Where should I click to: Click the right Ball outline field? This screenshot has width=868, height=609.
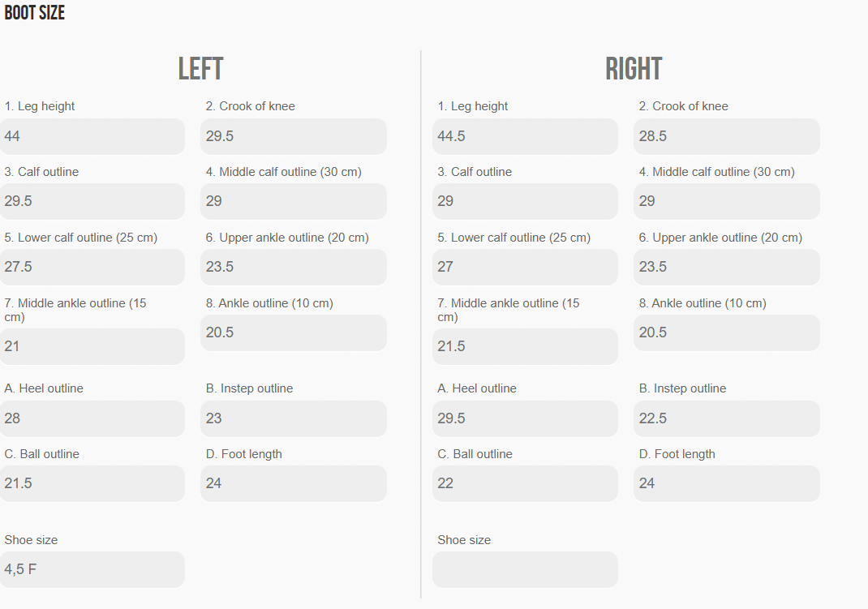pos(526,483)
